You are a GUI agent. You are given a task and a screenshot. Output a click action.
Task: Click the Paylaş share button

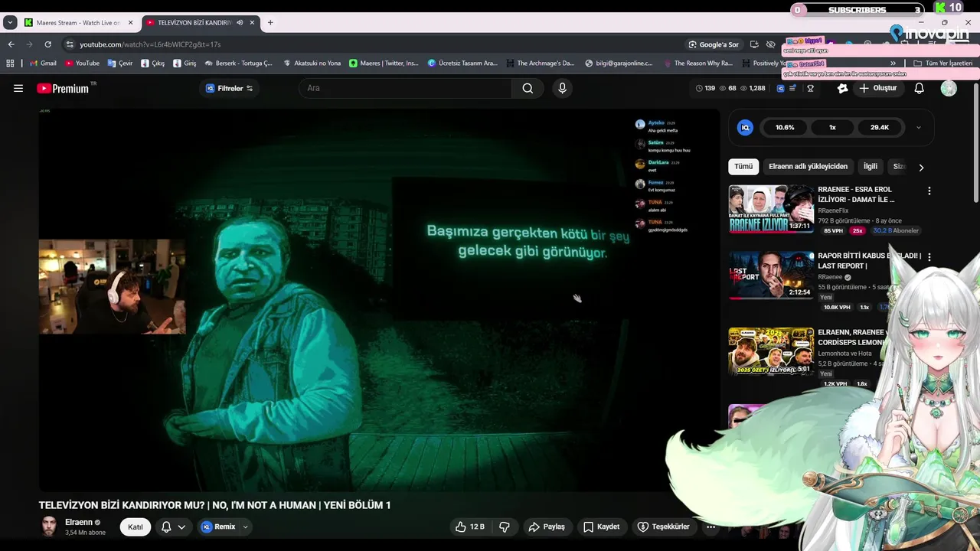click(547, 527)
